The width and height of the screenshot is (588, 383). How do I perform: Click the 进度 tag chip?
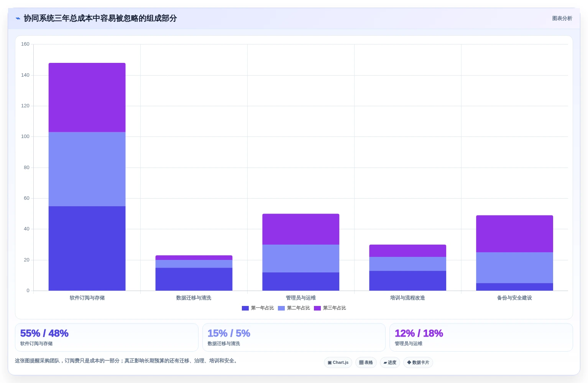click(390, 363)
